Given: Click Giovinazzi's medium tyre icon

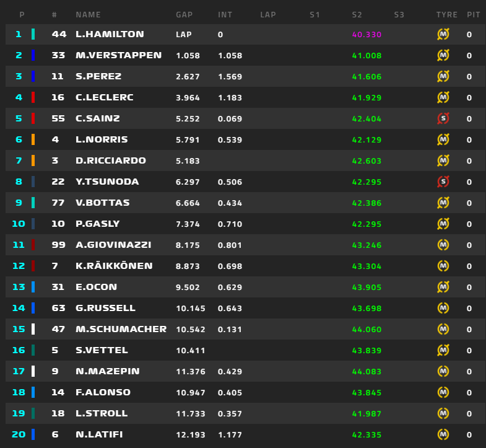Looking at the screenshot, I should [x=443, y=245].
